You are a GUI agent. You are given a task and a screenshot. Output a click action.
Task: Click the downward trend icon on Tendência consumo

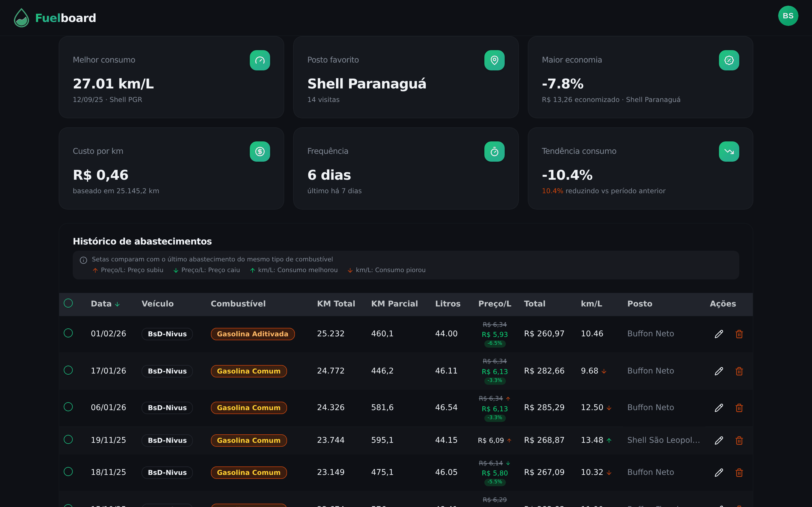click(729, 152)
